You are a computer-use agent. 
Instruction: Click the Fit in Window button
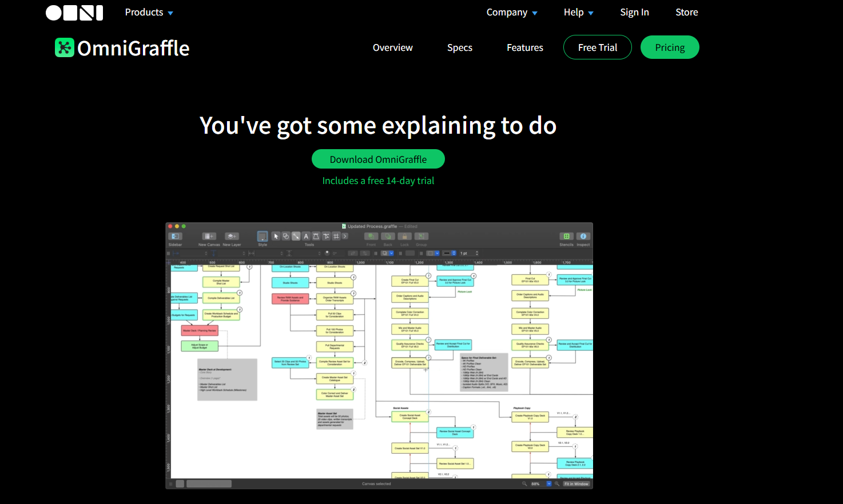(x=576, y=483)
